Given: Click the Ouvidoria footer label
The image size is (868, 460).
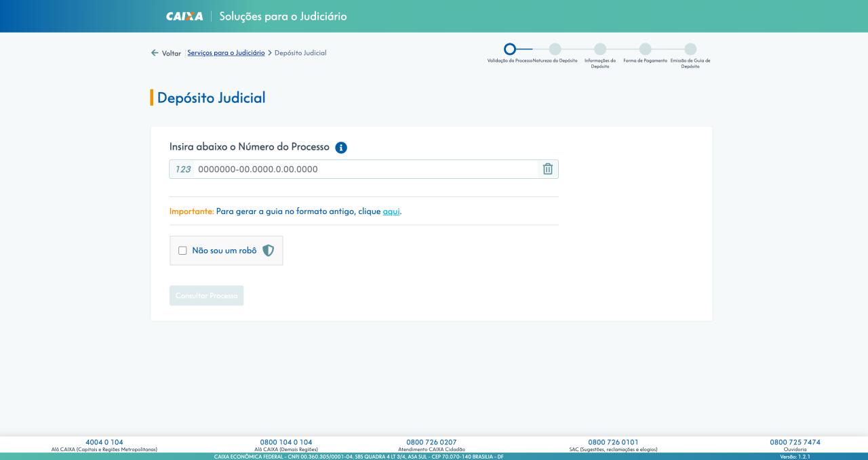Looking at the screenshot, I should pyautogui.click(x=795, y=450).
